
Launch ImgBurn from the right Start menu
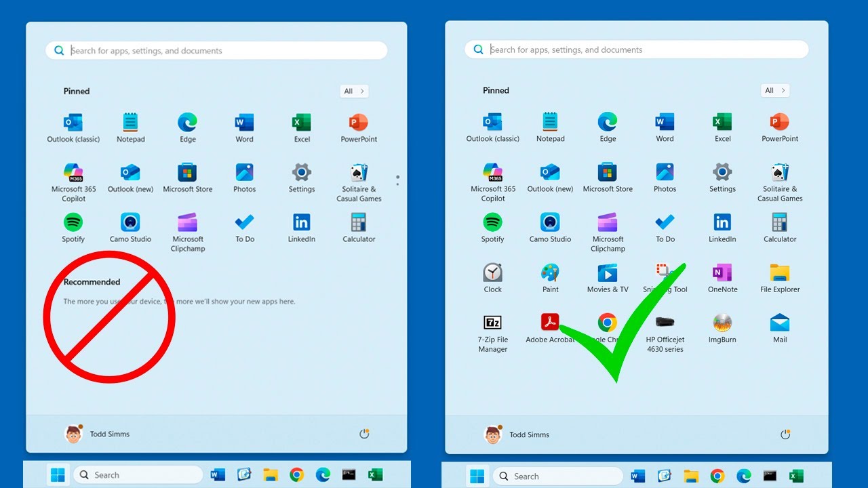tap(722, 329)
